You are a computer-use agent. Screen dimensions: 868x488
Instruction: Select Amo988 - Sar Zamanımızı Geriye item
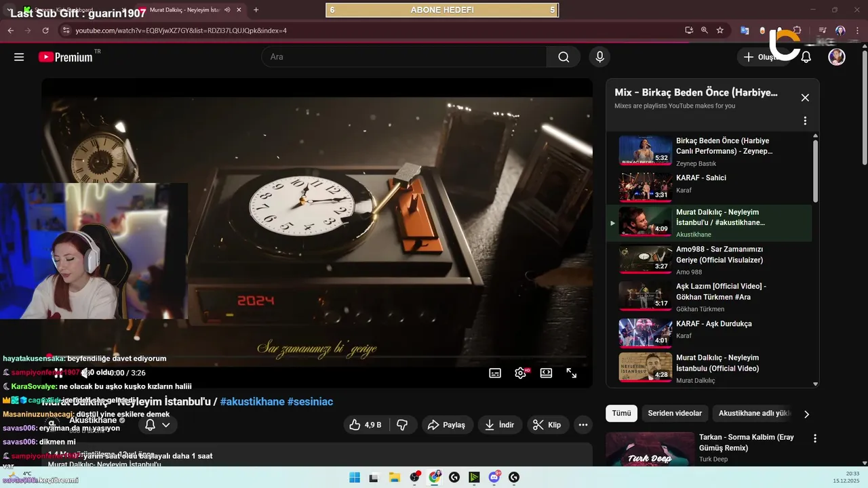(709, 259)
